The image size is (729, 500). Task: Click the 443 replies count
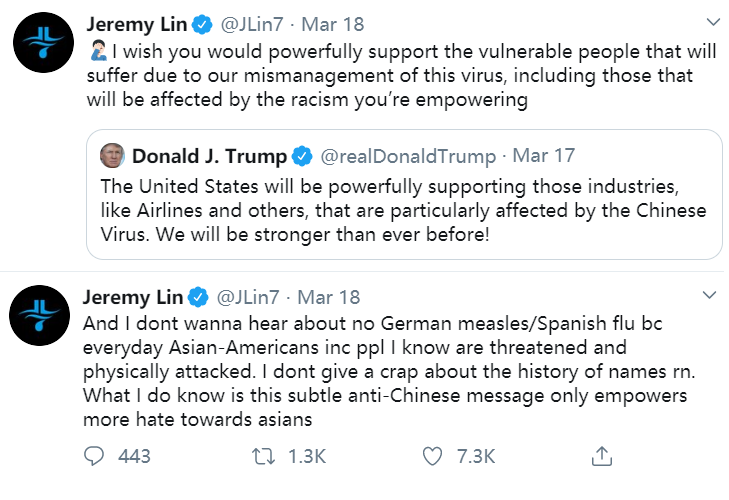click(133, 456)
